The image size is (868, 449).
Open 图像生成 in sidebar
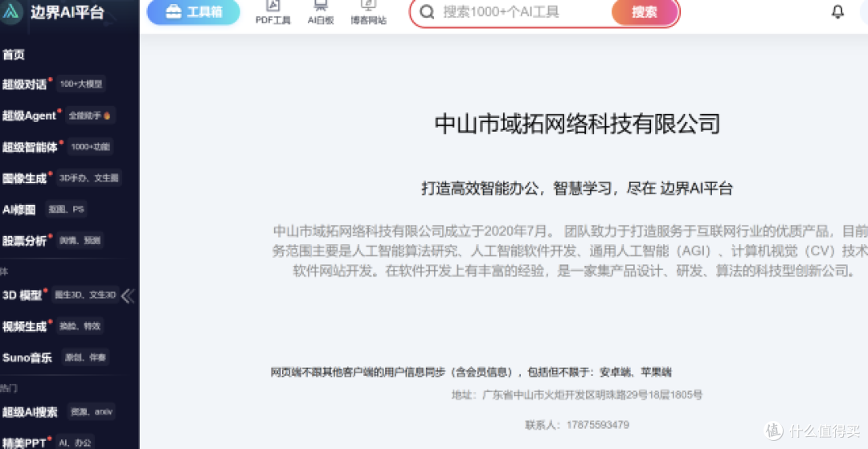click(x=24, y=178)
